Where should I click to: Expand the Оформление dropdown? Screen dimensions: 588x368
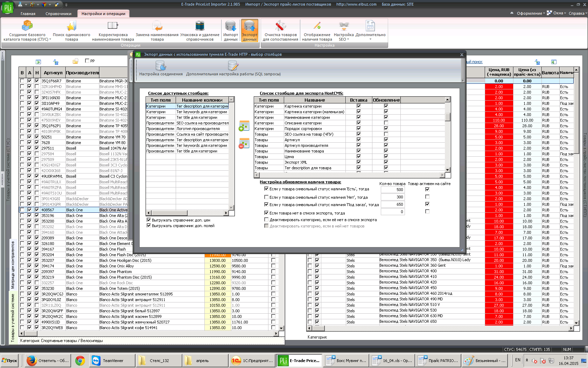(531, 13)
